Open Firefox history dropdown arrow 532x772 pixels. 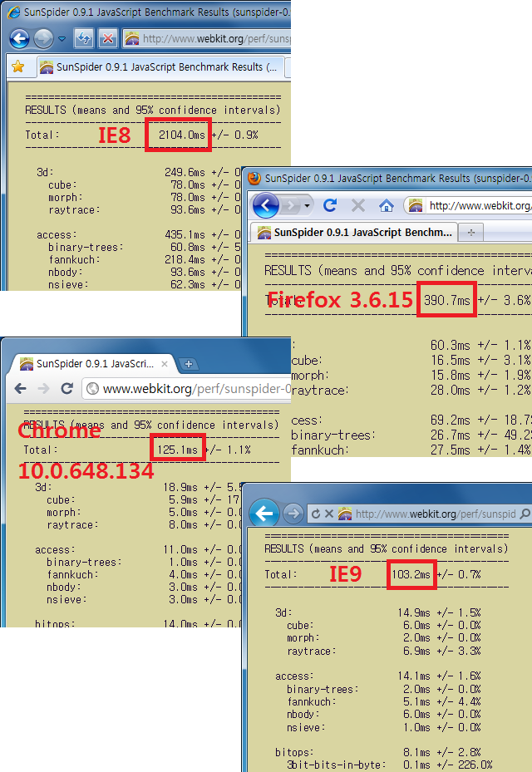[x=308, y=205]
